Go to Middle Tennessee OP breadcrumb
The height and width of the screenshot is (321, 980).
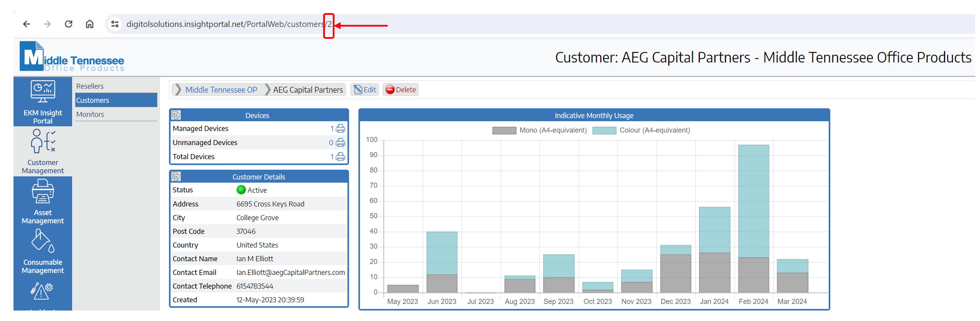pyautogui.click(x=221, y=90)
